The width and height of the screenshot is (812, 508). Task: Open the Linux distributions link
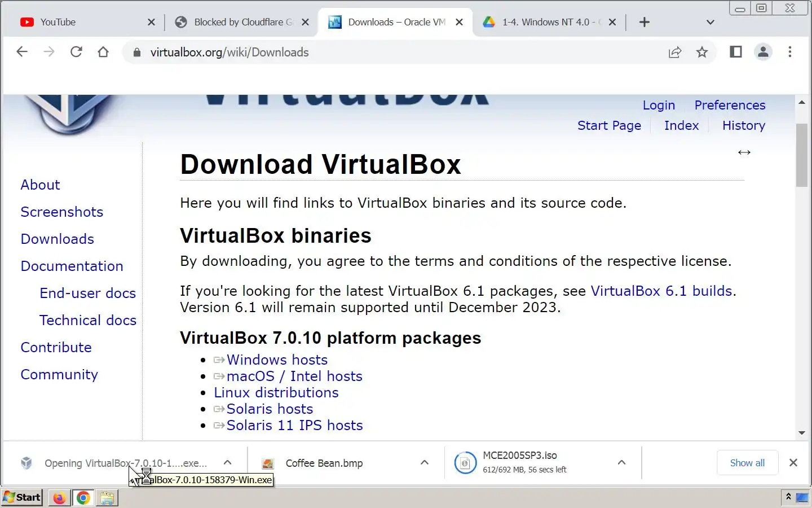coord(276,392)
